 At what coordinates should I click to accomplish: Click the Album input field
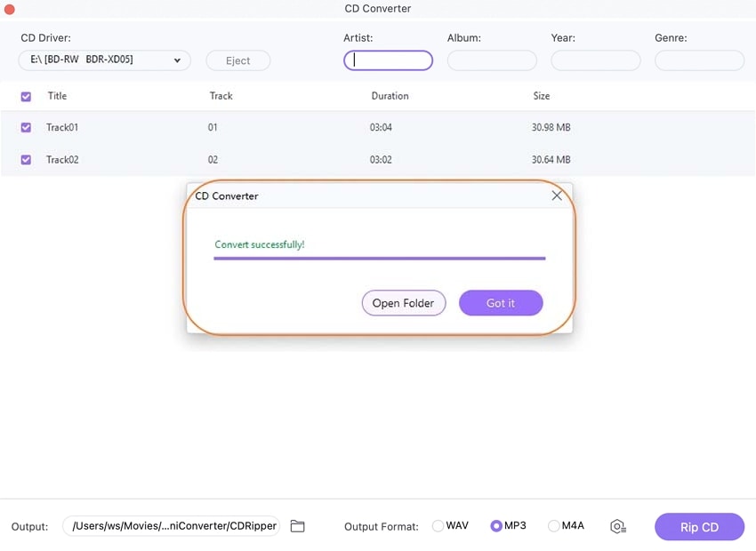[x=492, y=60]
